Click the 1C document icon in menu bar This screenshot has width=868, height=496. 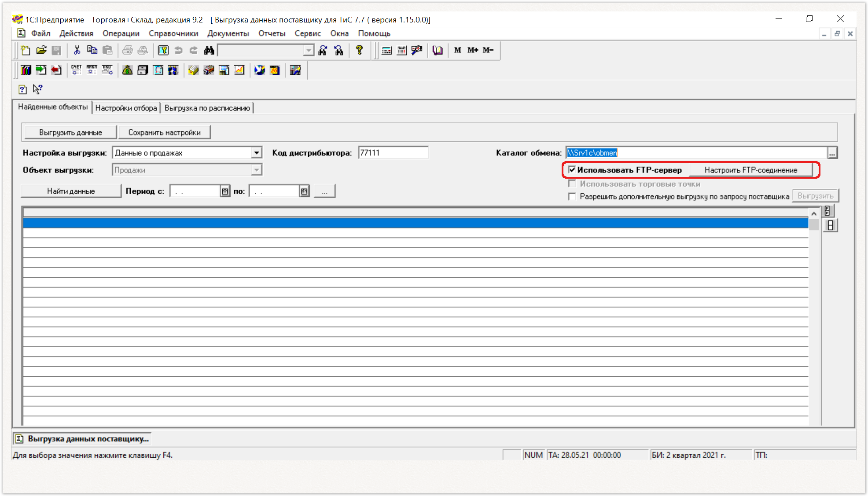pos(21,33)
